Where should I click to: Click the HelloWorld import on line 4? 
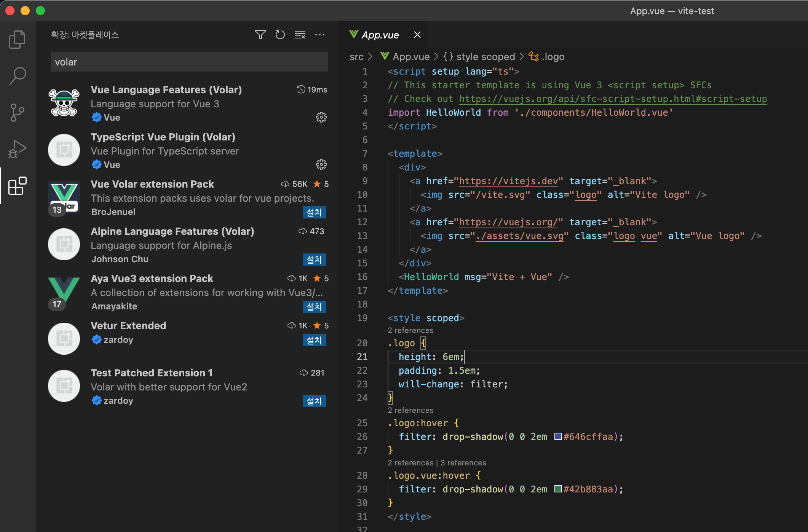pos(453,113)
